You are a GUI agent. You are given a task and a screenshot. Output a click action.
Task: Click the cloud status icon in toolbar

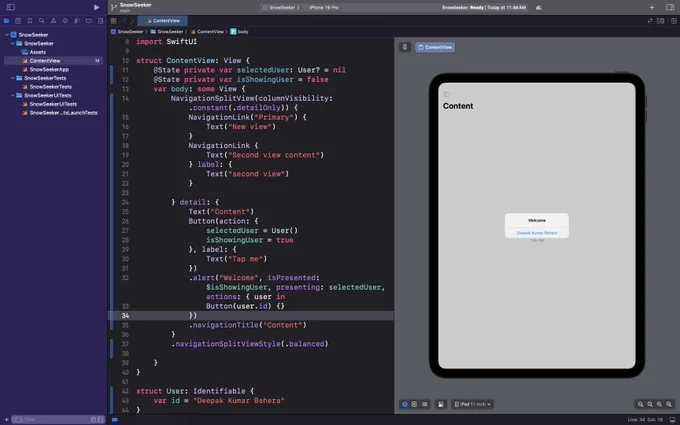pos(539,7)
